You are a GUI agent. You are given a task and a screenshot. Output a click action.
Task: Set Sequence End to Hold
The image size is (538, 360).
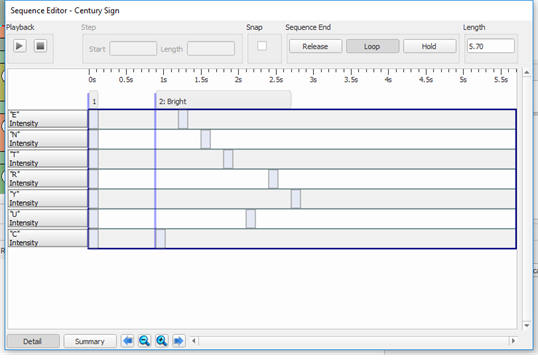(x=430, y=46)
